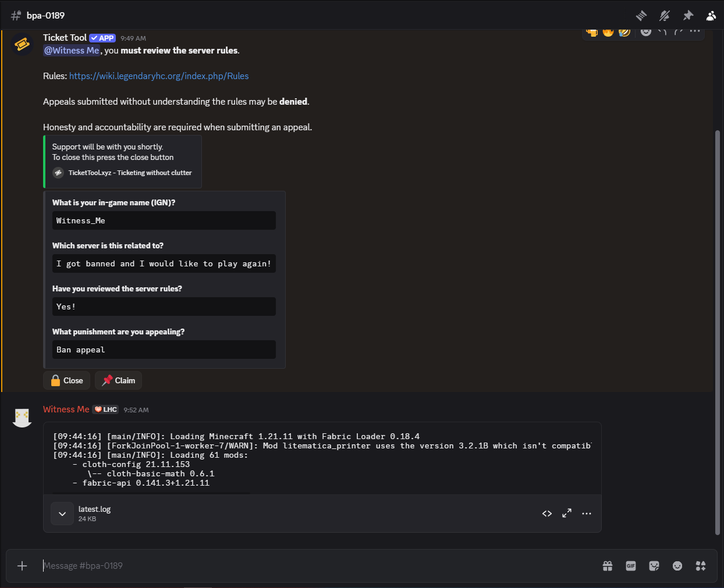The image size is (724, 588).
Task: Open the Threads panel
Action: point(641,16)
